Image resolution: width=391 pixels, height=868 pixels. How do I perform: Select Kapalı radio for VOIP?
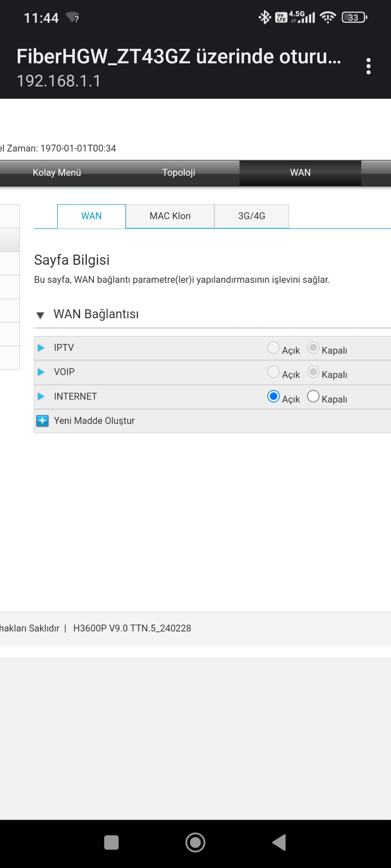313,372
